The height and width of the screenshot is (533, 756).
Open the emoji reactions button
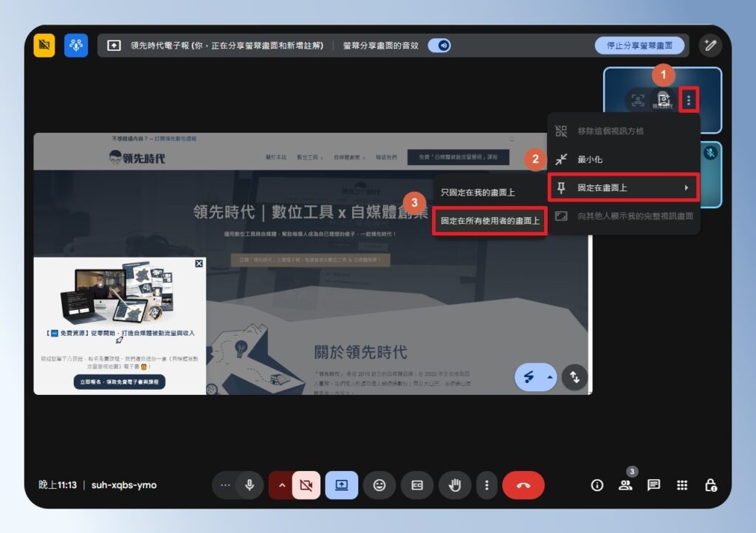click(x=379, y=485)
